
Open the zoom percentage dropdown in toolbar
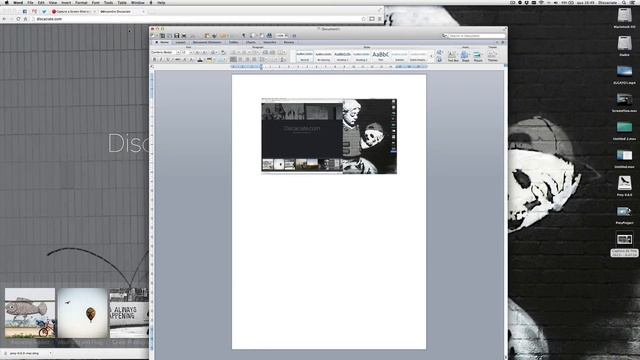[x=282, y=36]
